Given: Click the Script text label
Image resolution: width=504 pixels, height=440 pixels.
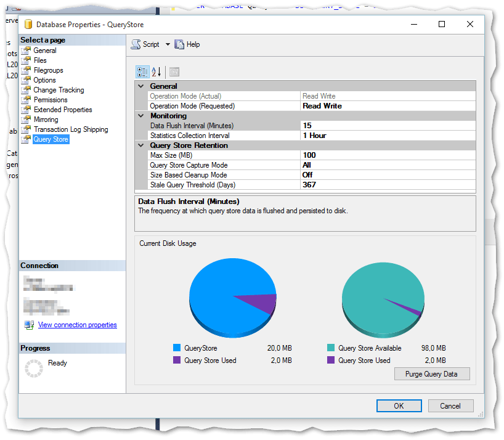Looking at the screenshot, I should pyautogui.click(x=151, y=44).
